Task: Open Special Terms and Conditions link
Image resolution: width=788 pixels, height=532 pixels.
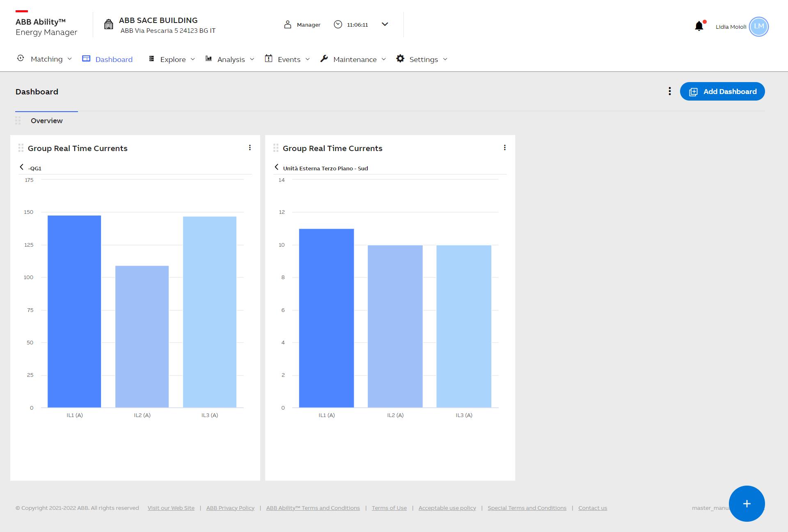Action: (527, 508)
